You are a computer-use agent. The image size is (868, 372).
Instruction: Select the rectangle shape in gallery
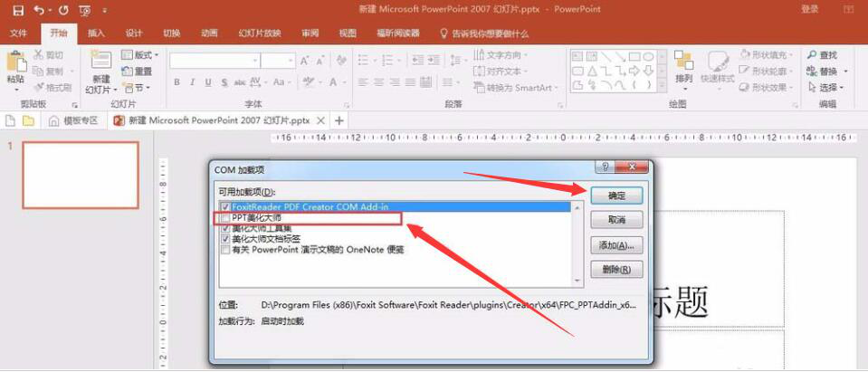coord(634,56)
